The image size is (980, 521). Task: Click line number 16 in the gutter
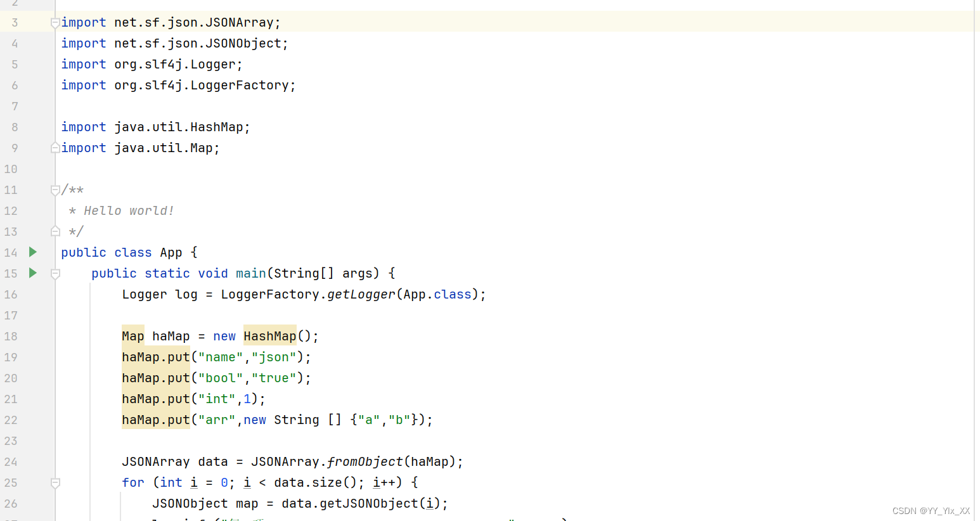pyautogui.click(x=10, y=294)
